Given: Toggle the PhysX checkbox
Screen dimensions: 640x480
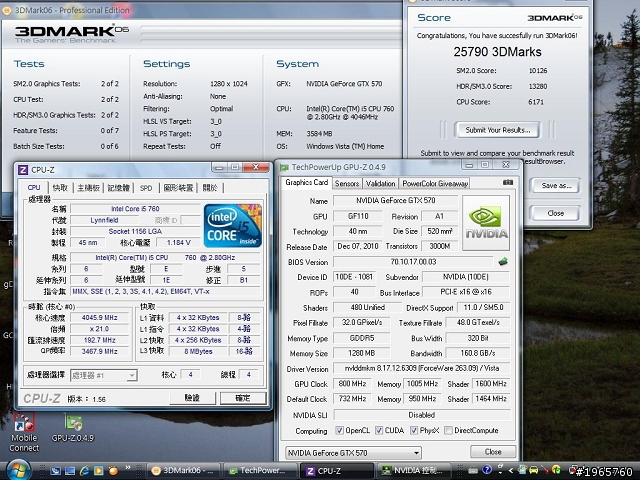Looking at the screenshot, I should click(414, 431).
